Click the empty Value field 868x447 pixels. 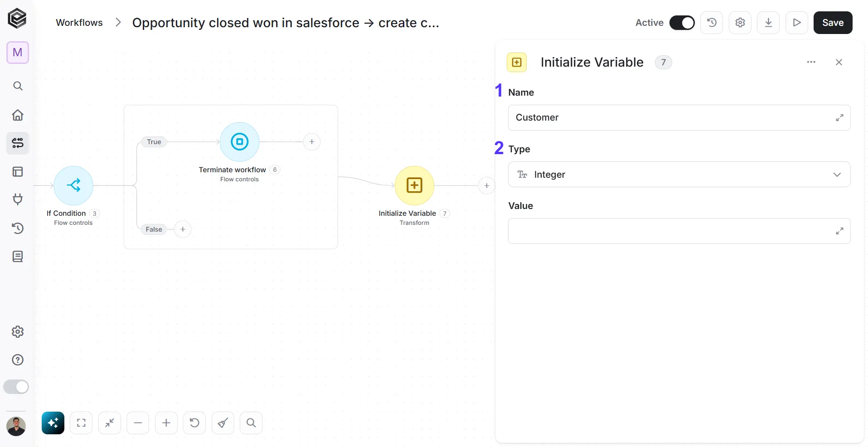pyautogui.click(x=679, y=231)
